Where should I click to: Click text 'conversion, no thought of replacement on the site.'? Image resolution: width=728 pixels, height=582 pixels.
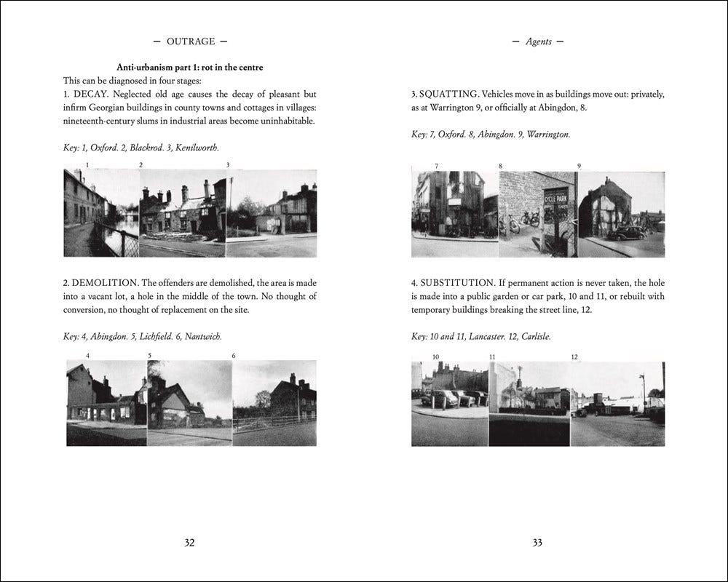pos(156,310)
